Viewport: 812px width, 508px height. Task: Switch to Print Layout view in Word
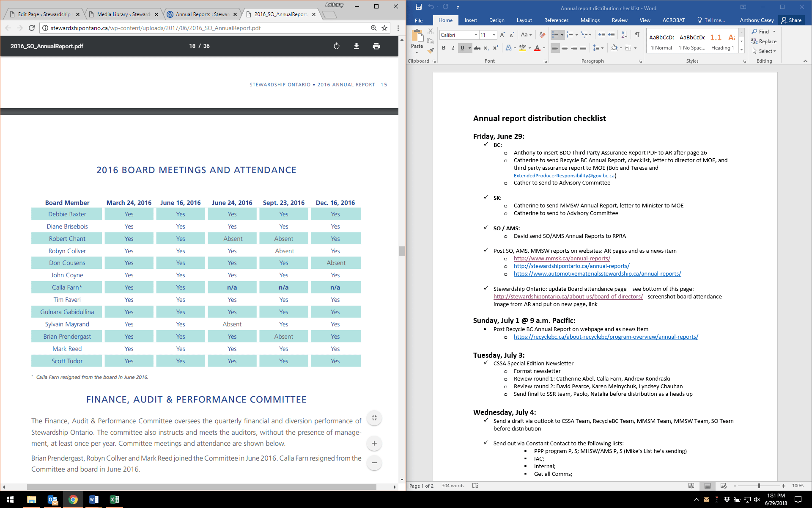(708, 486)
